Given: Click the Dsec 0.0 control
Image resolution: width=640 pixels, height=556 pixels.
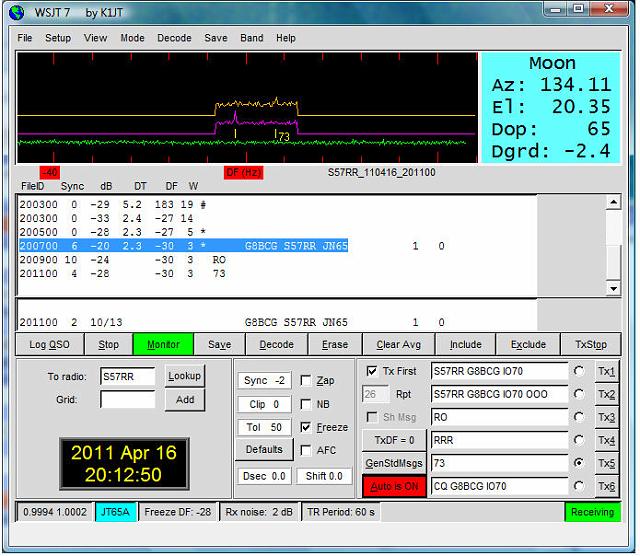Looking at the screenshot, I should (x=264, y=476).
